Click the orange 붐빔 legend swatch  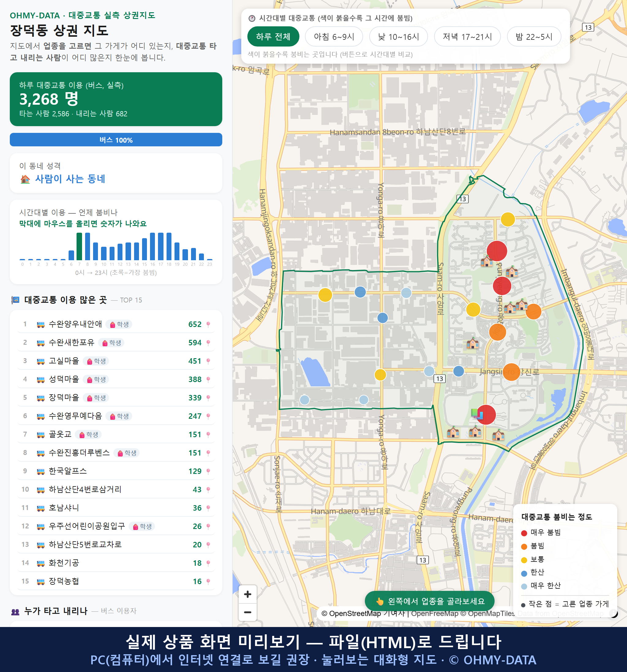pyautogui.click(x=524, y=546)
